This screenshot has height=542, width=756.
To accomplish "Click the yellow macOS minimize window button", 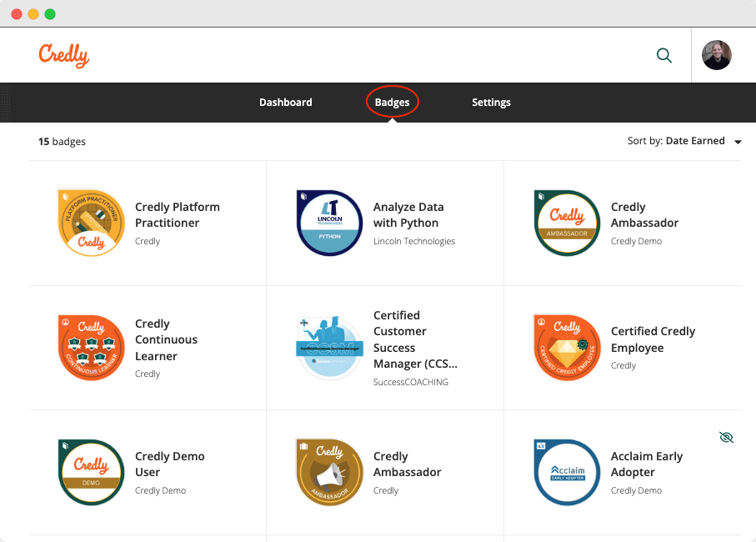I will coord(33,14).
